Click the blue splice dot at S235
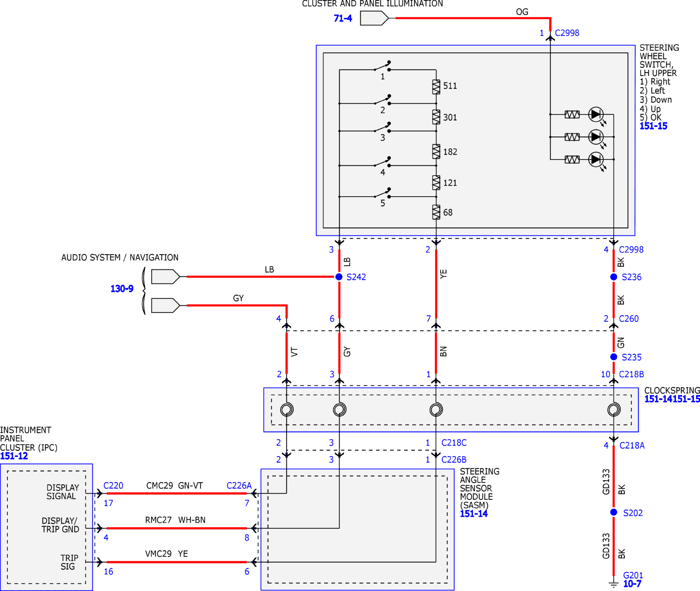 click(x=614, y=357)
